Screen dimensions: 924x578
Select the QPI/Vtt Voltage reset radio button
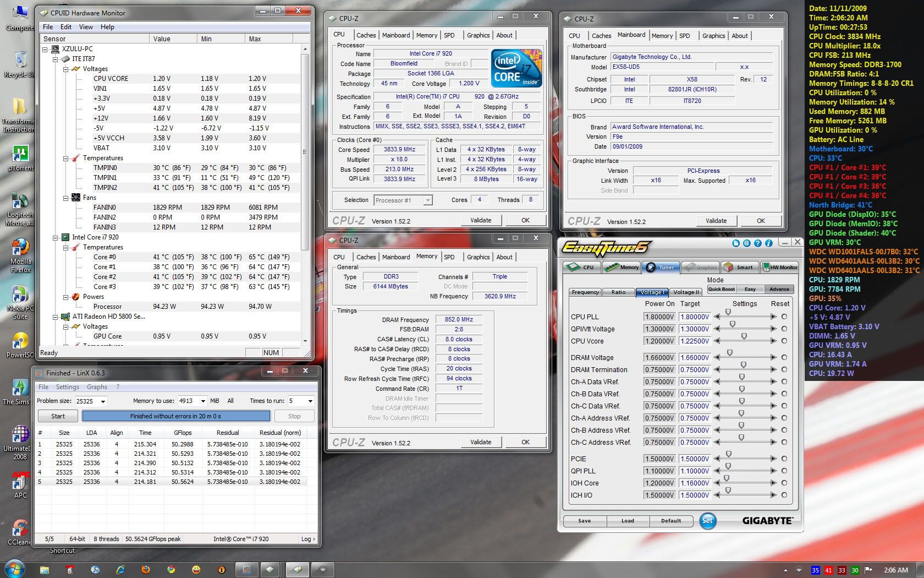[x=784, y=329]
